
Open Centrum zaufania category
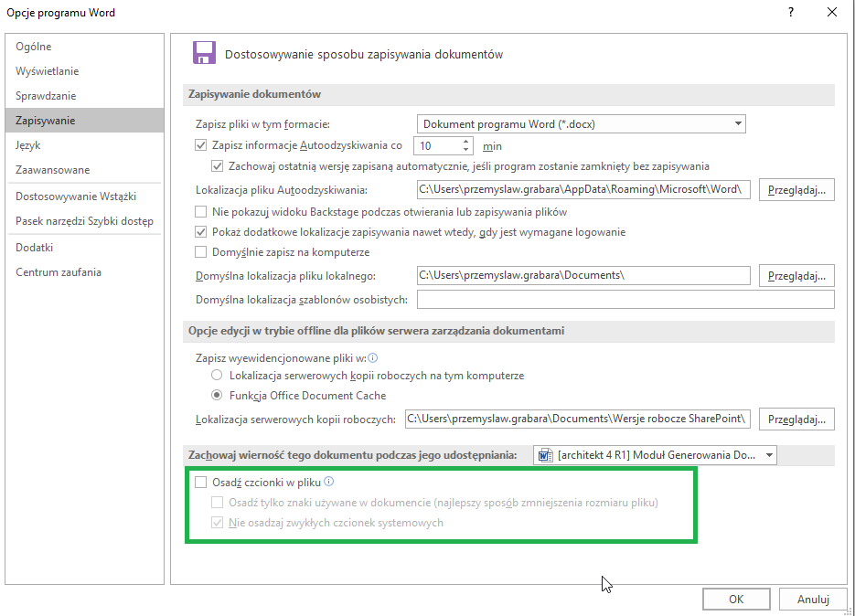tap(84, 272)
